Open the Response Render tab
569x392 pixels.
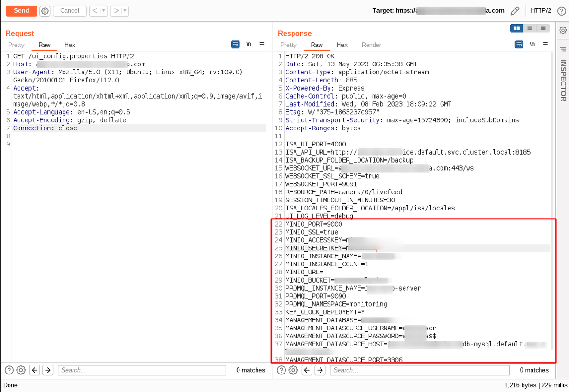point(371,45)
